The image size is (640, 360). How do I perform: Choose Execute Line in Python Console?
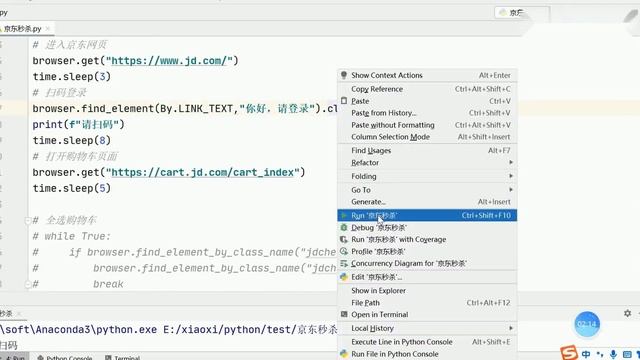427,342
